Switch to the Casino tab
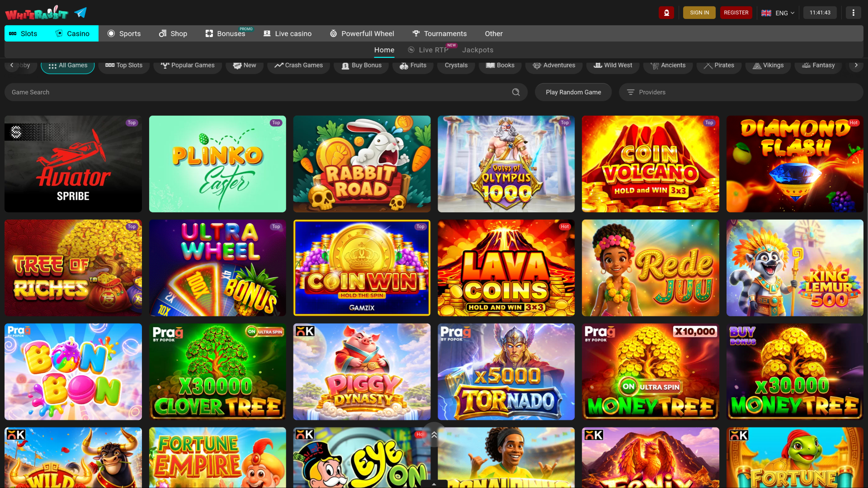The image size is (868, 488). tap(73, 33)
